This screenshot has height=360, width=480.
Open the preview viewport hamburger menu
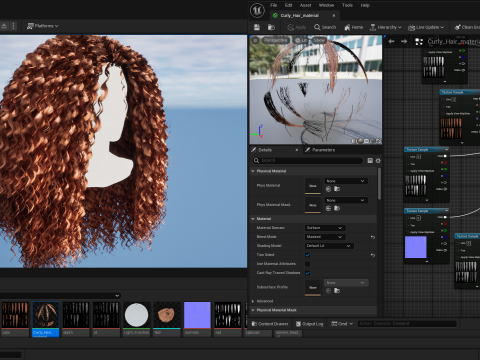(255, 40)
